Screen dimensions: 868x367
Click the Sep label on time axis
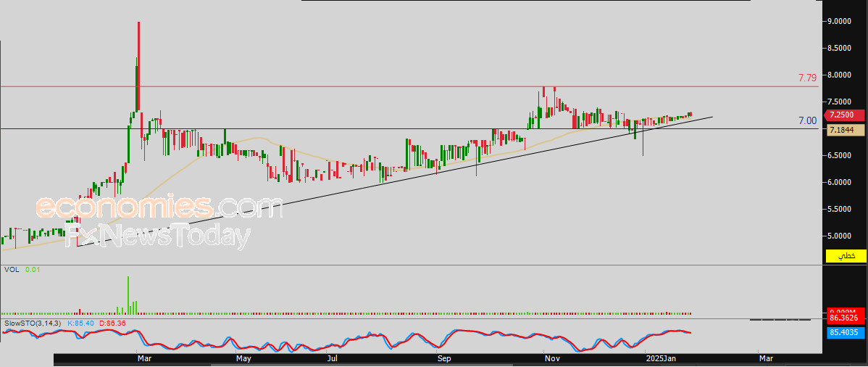(444, 359)
